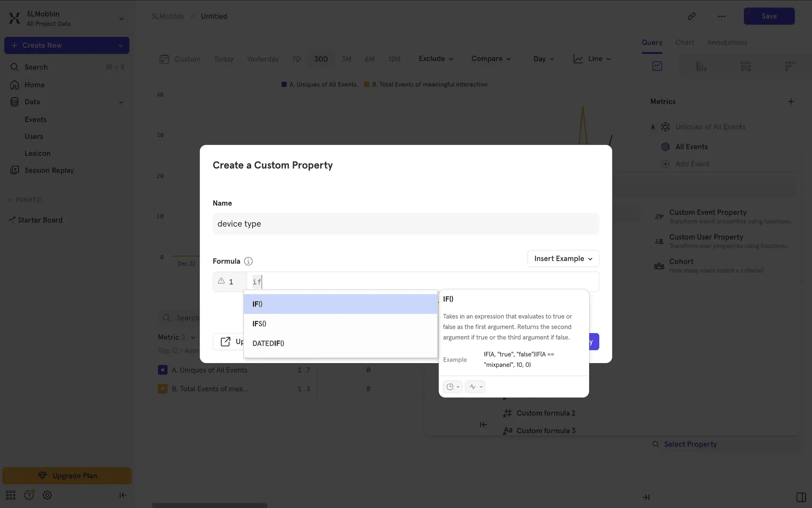Toggle the time chip in IF() tooltip
This screenshot has width=812, height=508.
[453, 387]
